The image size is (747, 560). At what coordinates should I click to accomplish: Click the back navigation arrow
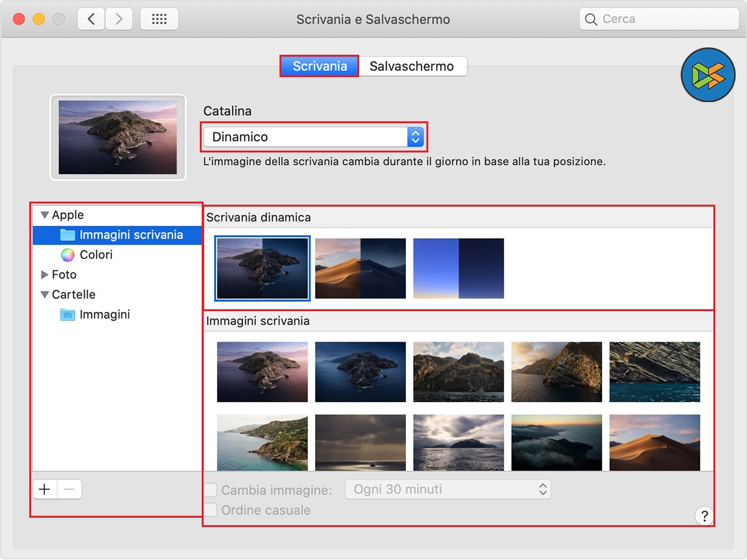tap(91, 19)
